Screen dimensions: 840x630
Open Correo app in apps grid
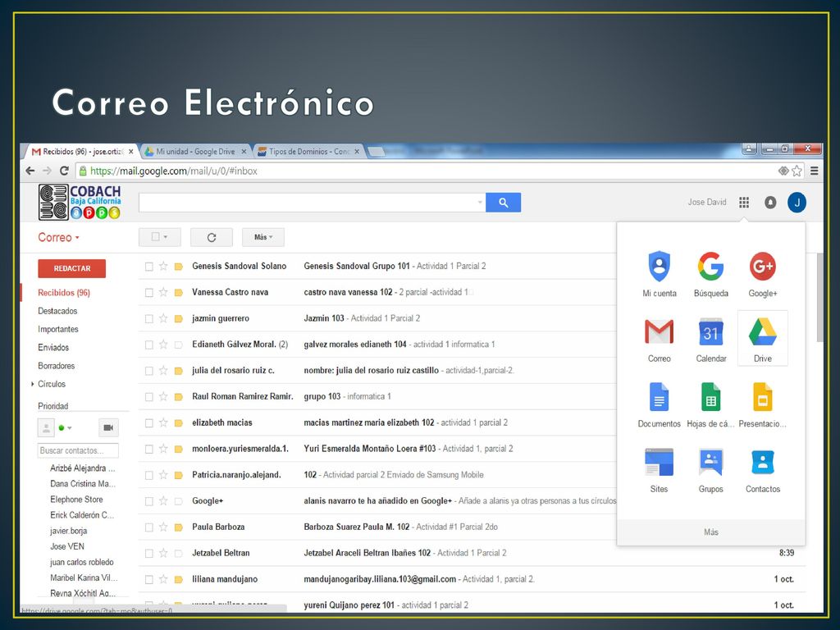[x=659, y=340]
